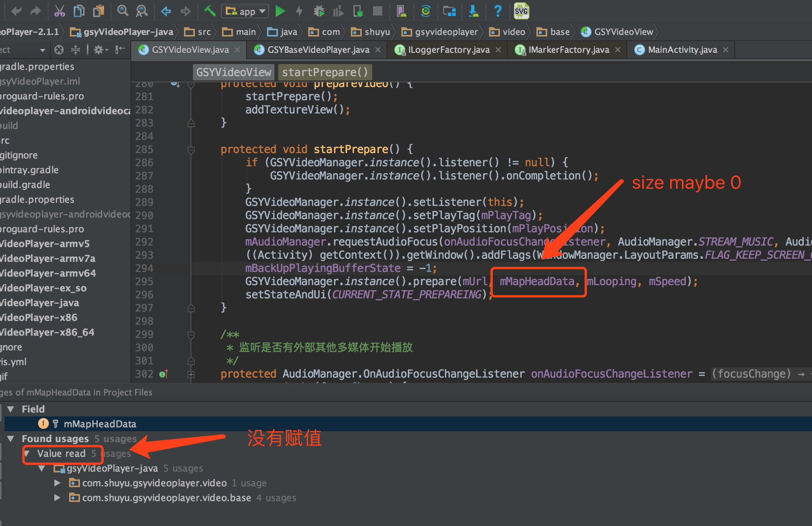Image resolution: width=812 pixels, height=526 pixels.
Task: Close the MainActivity.java tab
Action: [726, 50]
